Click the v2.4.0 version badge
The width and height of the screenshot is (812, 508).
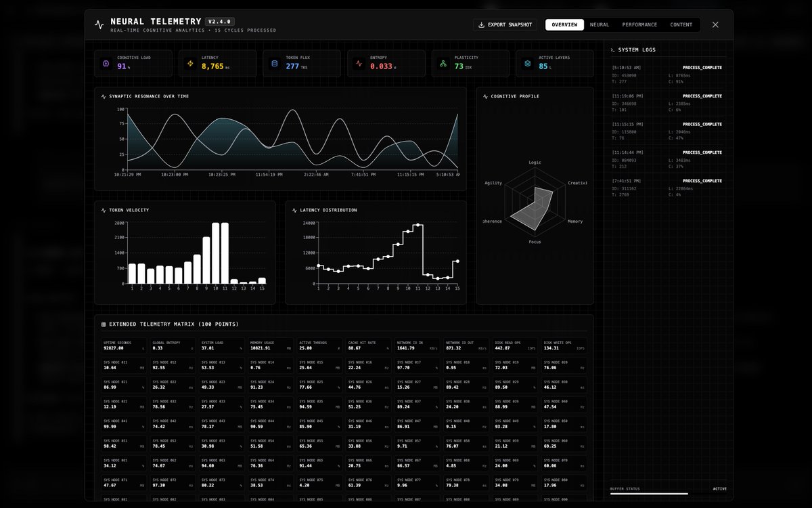pos(220,22)
